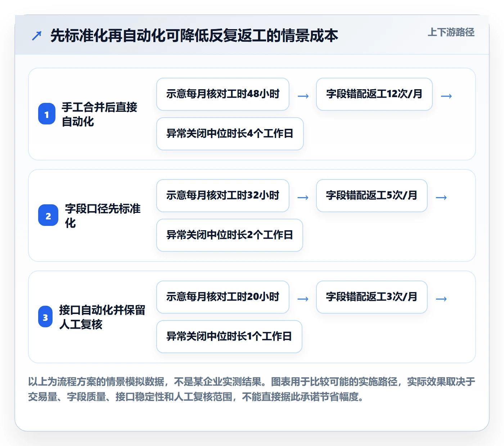Click the arrow after 字段错配返工5次/月
Screen dimensions: 504x446
click(441, 197)
